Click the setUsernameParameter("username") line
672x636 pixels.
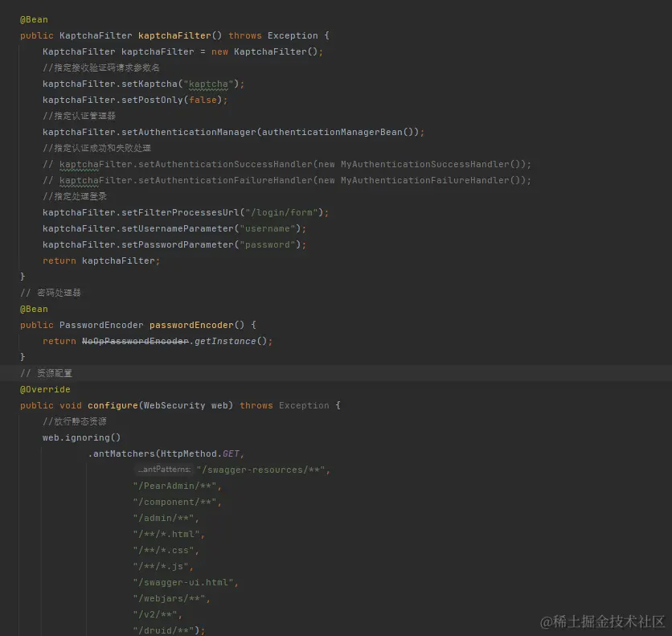[x=174, y=228]
